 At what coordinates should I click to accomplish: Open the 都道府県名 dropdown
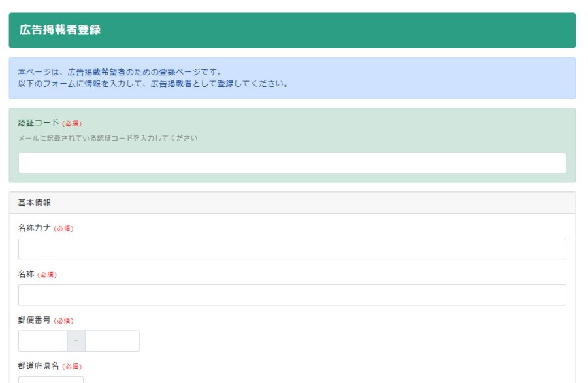point(51,379)
